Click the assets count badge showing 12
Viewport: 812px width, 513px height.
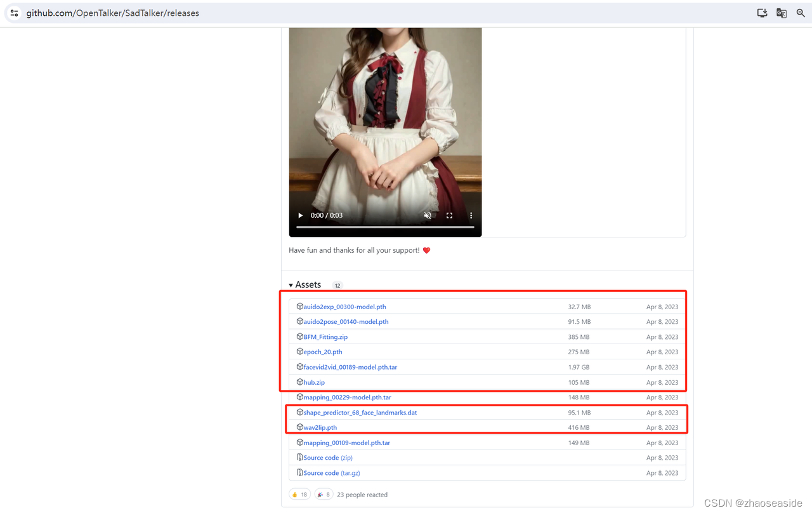[x=337, y=286]
